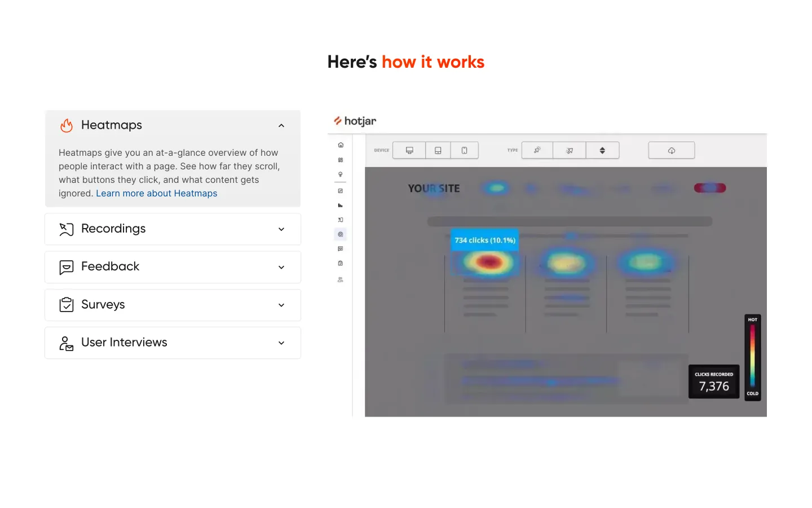Open the dashboard grid sidebar icon
Image resolution: width=812 pixels, height=508 pixels.
[x=341, y=160]
